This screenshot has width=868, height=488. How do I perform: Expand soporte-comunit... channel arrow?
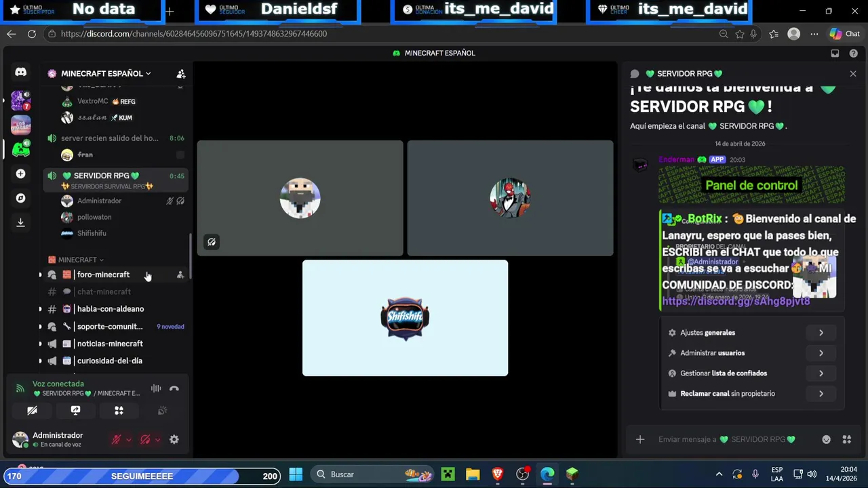(x=40, y=327)
